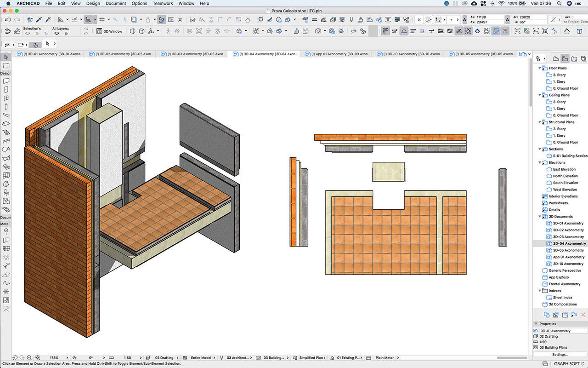Click the Scissors trim tool in the toolbar
This screenshot has height=368, width=588.
192,19
